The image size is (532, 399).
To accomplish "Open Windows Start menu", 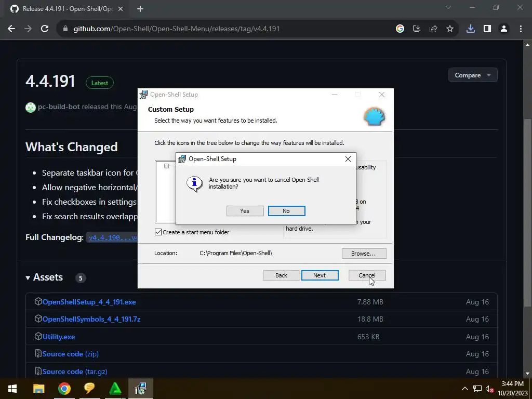I will 12,389.
